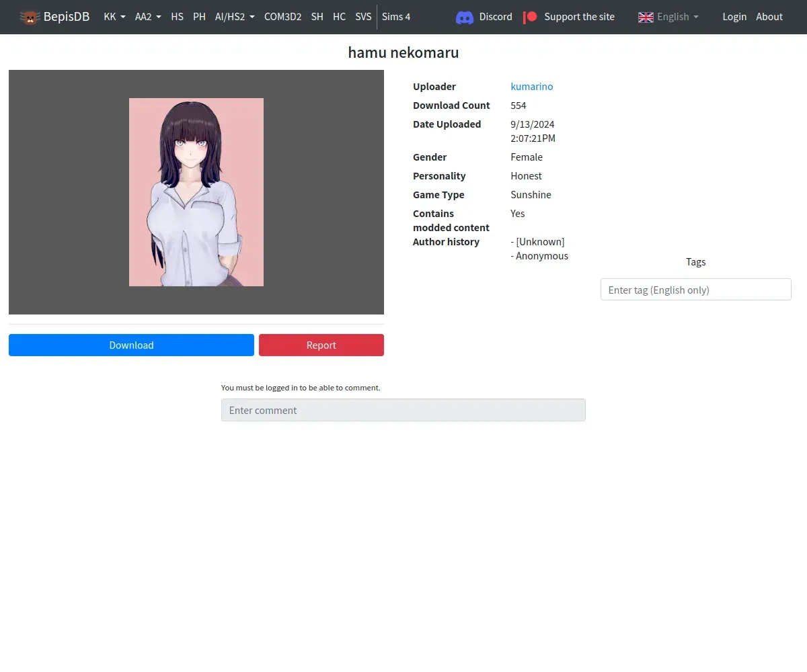The height and width of the screenshot is (672, 807).
Task: Click the Gender value Female
Action: [x=527, y=157]
